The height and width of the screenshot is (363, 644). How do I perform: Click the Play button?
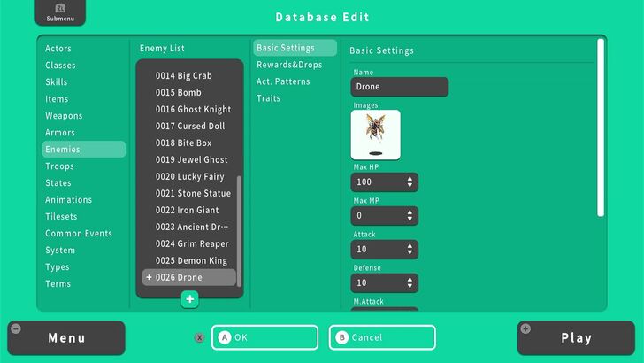576,338
